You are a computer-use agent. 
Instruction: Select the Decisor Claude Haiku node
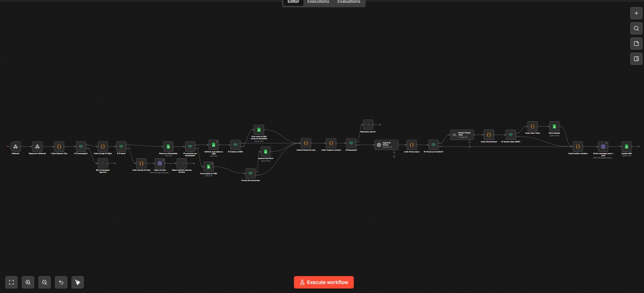click(462, 135)
